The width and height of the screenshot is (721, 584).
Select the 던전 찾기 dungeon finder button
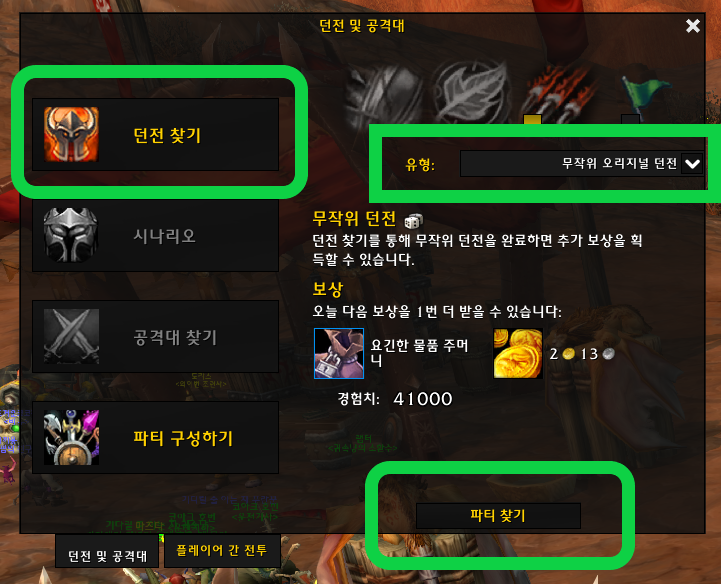click(155, 134)
